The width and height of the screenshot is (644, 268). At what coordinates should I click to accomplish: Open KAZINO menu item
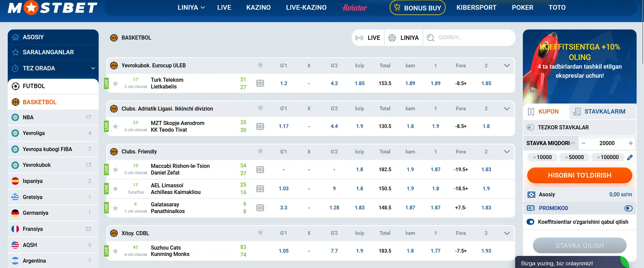click(258, 7)
